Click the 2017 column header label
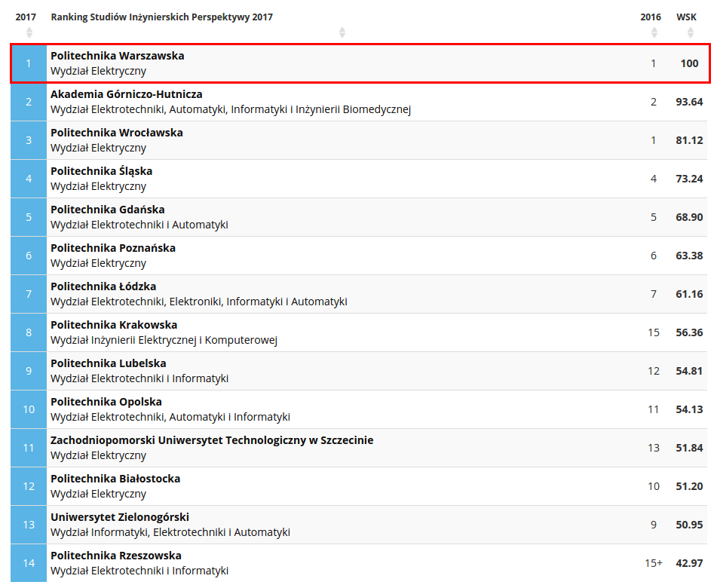Screen dimensions: 717x588 click(x=26, y=17)
